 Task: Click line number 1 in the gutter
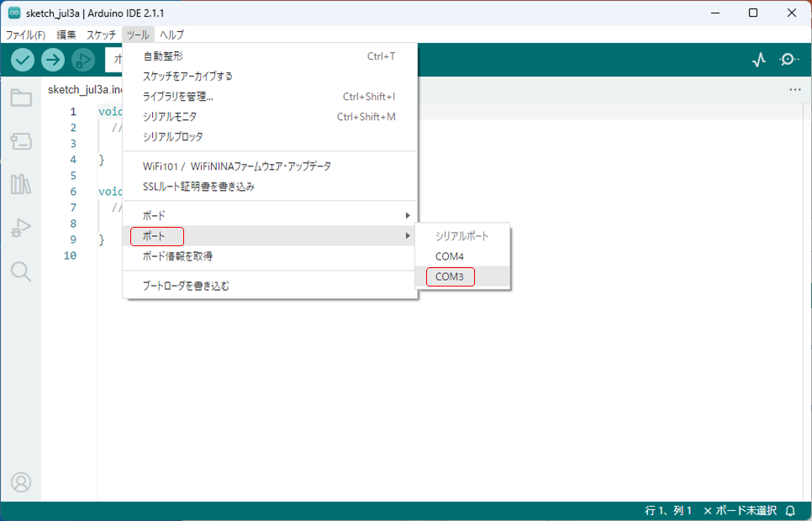(x=73, y=112)
